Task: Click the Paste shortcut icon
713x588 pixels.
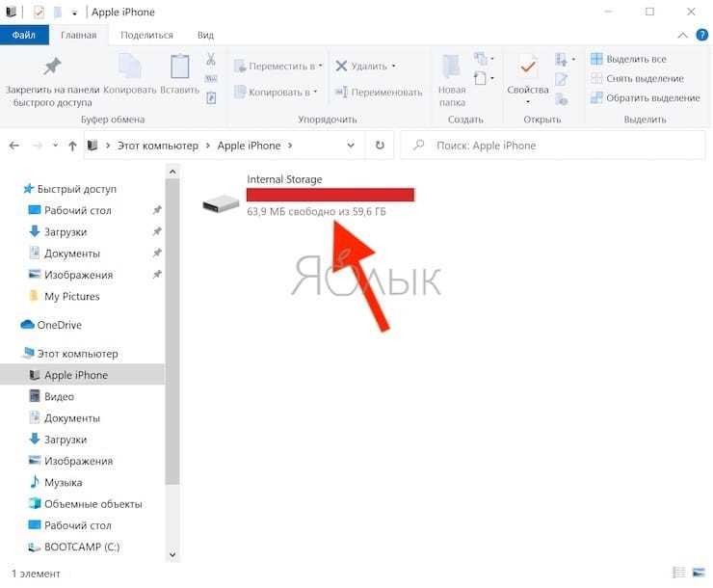Action: click(x=211, y=97)
